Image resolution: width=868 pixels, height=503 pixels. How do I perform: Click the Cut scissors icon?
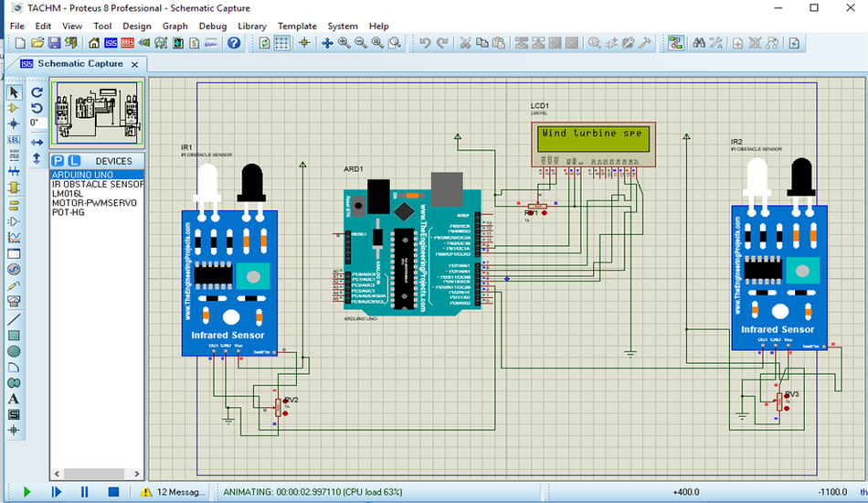click(x=465, y=43)
